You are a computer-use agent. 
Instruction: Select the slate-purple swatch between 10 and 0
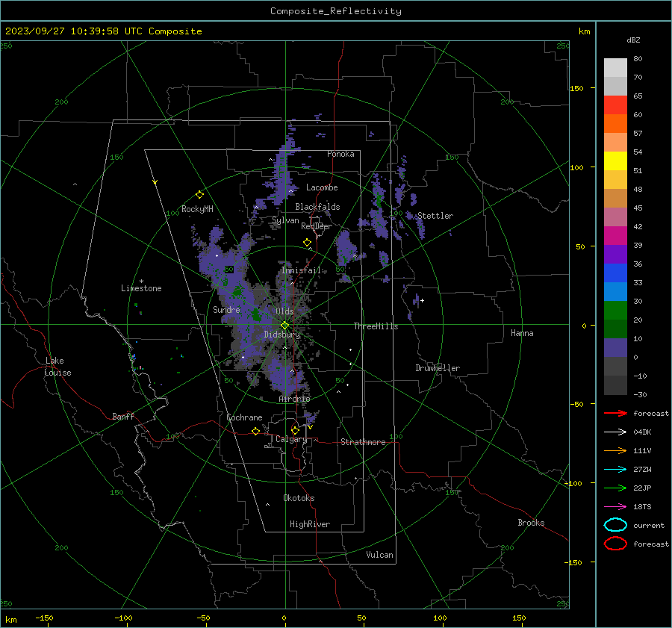coord(615,348)
